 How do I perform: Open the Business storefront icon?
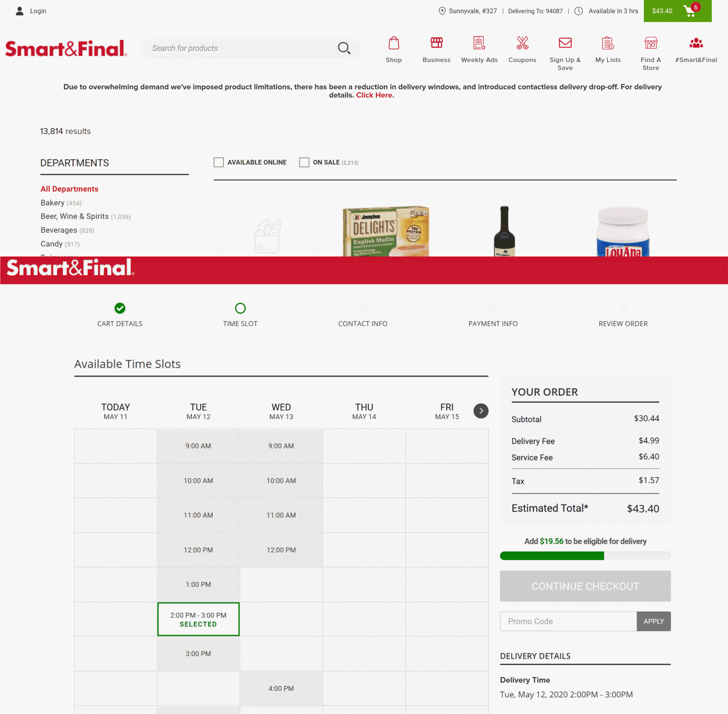[x=436, y=42]
